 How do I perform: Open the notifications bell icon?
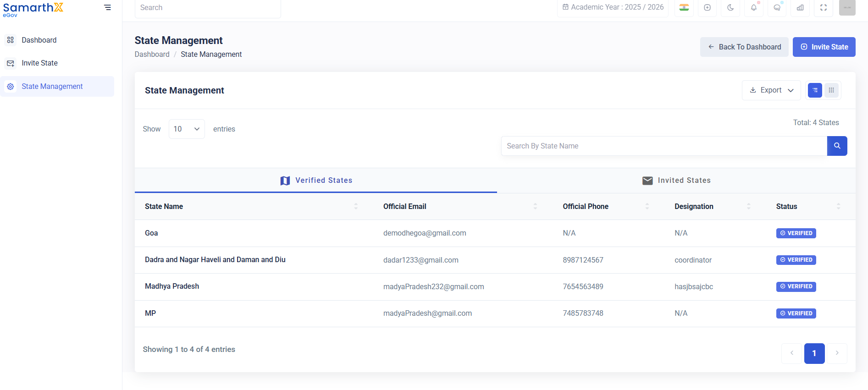(x=754, y=7)
